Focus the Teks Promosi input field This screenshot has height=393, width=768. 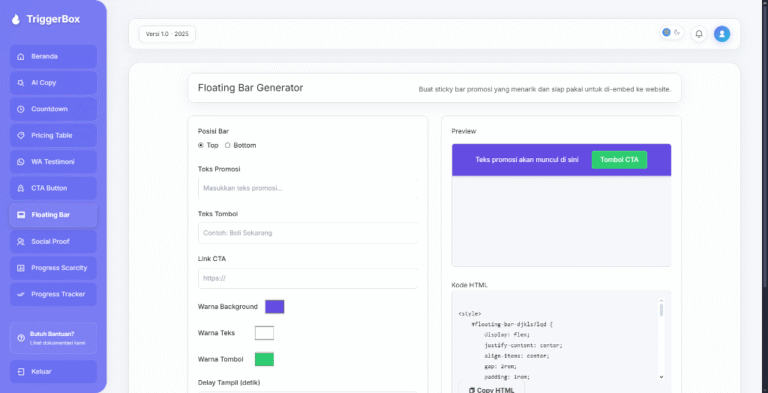click(308, 188)
